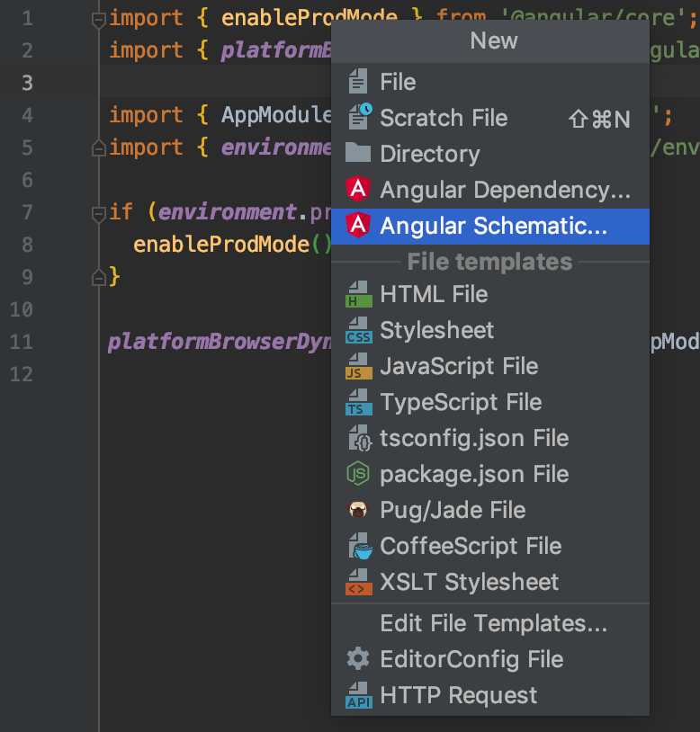Viewport: 700px width, 732px height.
Task: Click the HTML File template icon
Action: click(359, 294)
